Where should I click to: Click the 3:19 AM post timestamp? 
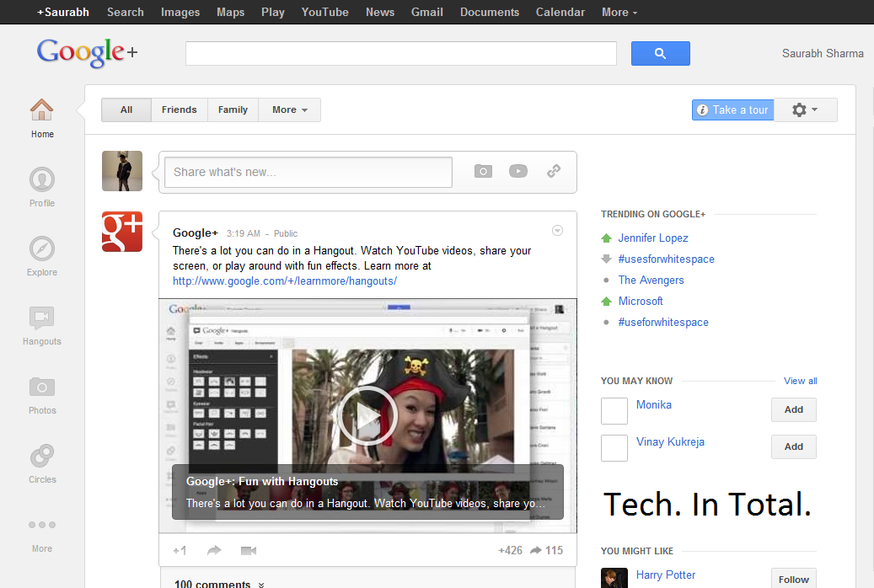click(243, 233)
